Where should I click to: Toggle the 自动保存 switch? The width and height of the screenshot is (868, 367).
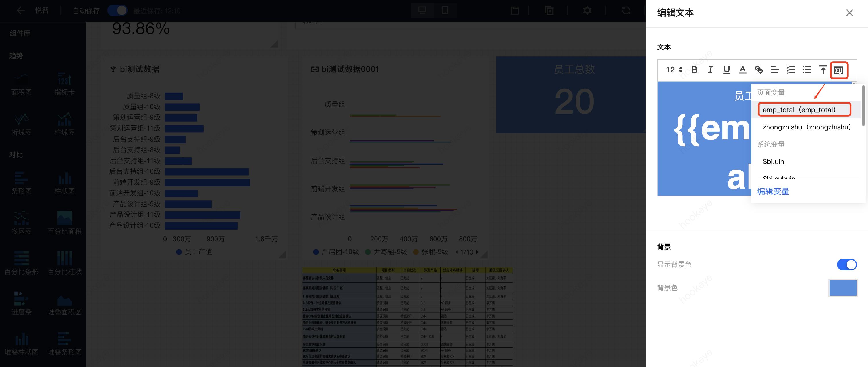[117, 11]
